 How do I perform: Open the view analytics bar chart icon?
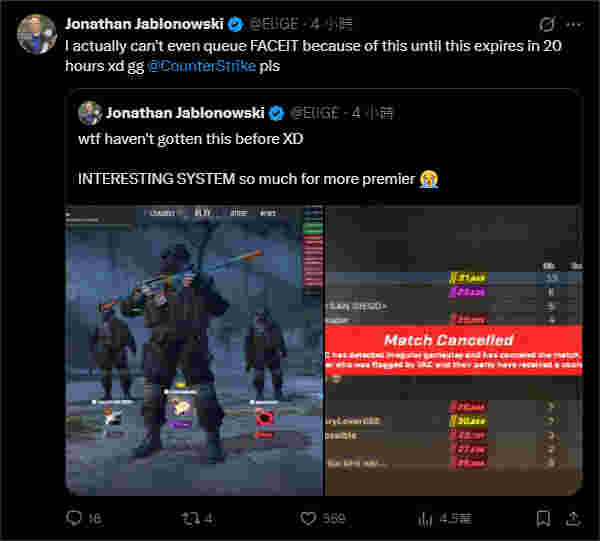425,519
